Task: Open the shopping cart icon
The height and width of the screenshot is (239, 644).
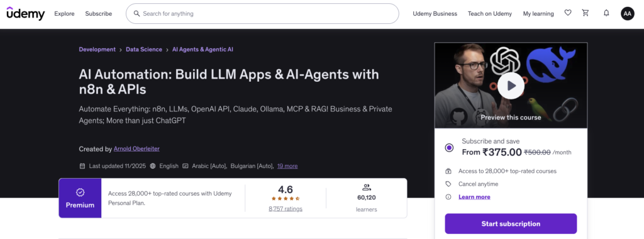Action: (586, 13)
